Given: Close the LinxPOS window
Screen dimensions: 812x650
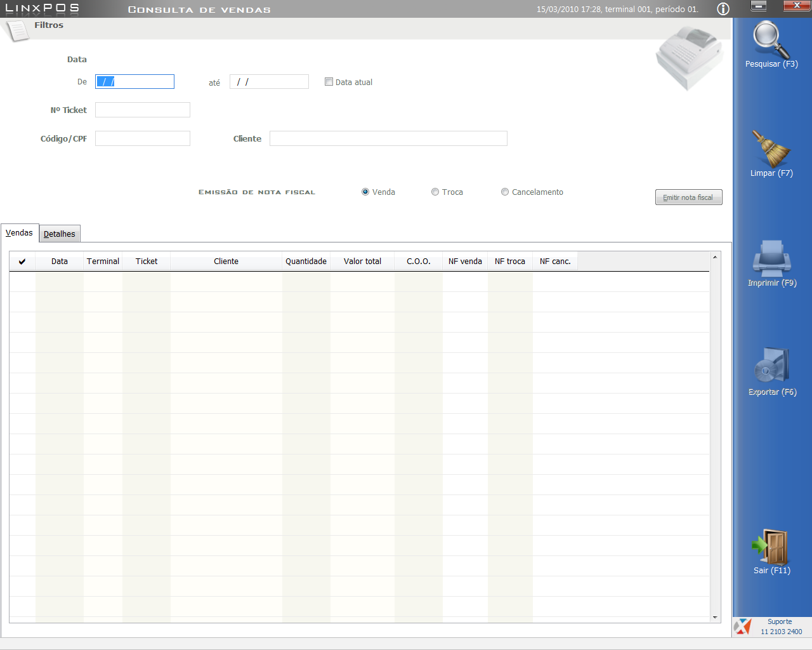Looking at the screenshot, I should click(797, 6).
